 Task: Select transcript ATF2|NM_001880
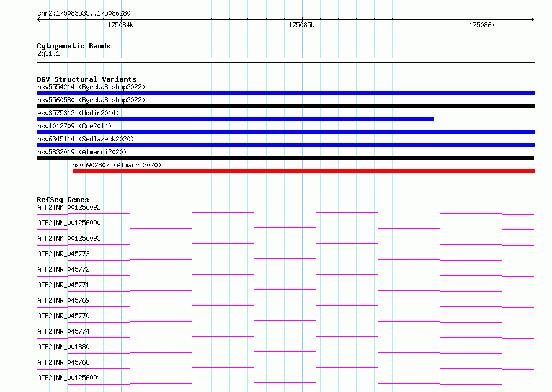point(63,347)
